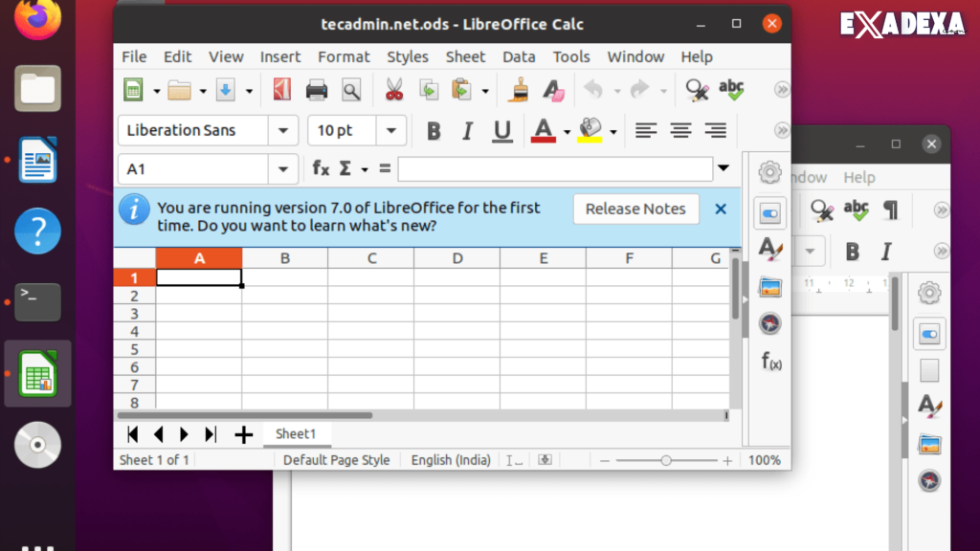Open the Functions panel in the sidebar
980x551 pixels.
click(769, 362)
